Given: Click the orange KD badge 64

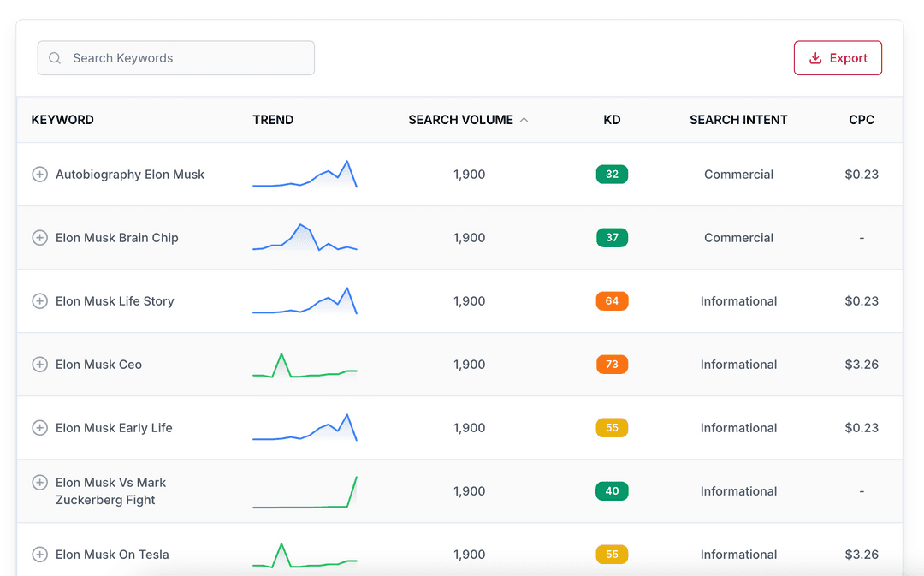Looking at the screenshot, I should (x=612, y=301).
